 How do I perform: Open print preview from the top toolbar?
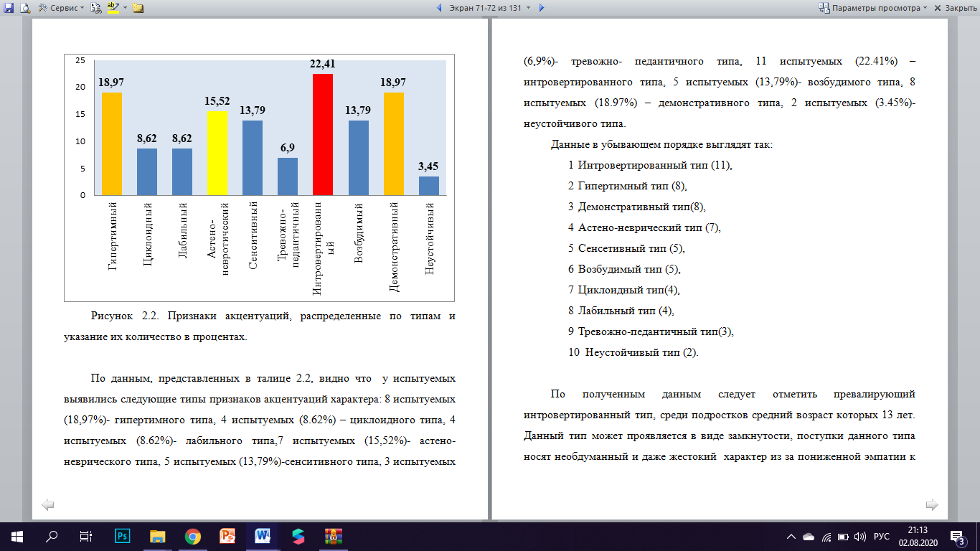25,9
